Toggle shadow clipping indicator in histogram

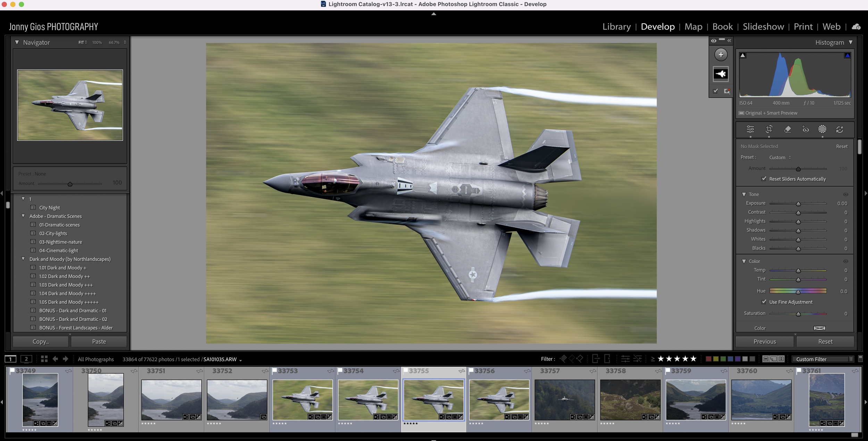(x=742, y=55)
